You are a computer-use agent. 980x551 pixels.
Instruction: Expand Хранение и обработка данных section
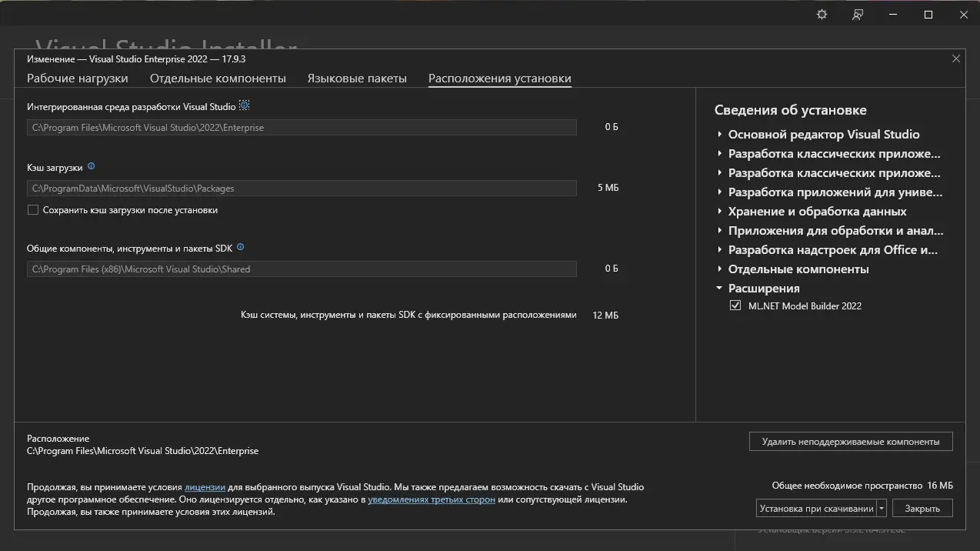point(719,211)
